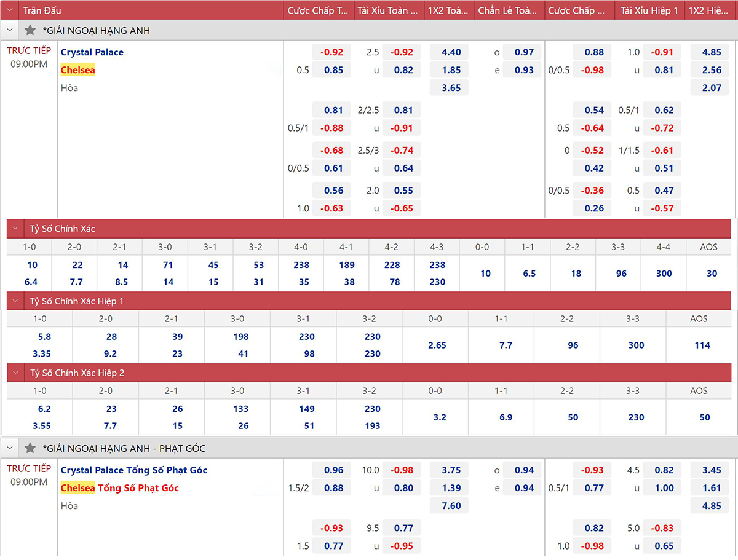
Task: Select the 114 AOS odds in Hiệp 1
Action: click(x=702, y=345)
